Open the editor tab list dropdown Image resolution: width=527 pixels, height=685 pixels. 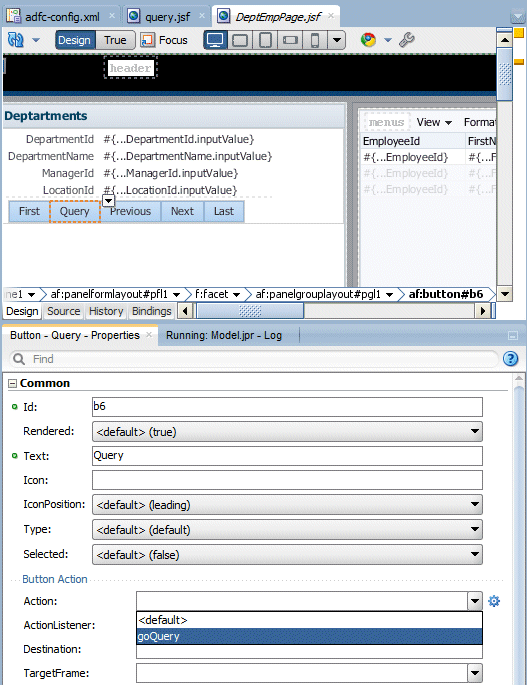tap(517, 17)
